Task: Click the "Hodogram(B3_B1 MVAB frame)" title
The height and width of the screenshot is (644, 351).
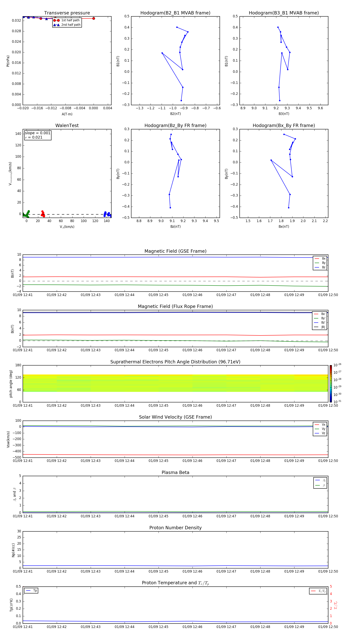Action: pyautogui.click(x=284, y=13)
